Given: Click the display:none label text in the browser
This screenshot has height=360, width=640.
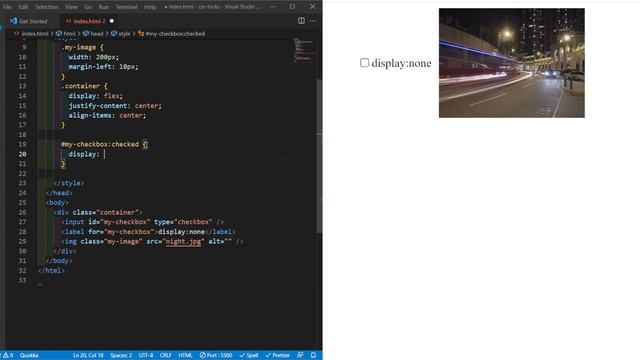Looking at the screenshot, I should click(401, 63).
